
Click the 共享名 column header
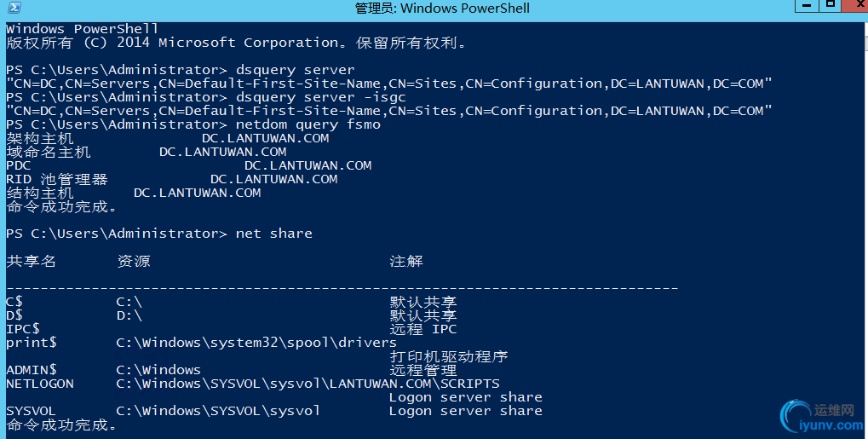pos(31,261)
